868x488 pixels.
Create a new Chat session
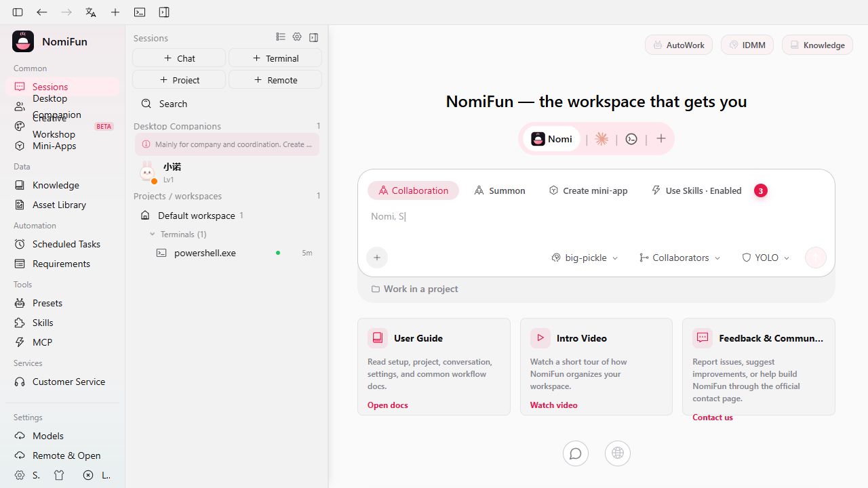(x=179, y=58)
